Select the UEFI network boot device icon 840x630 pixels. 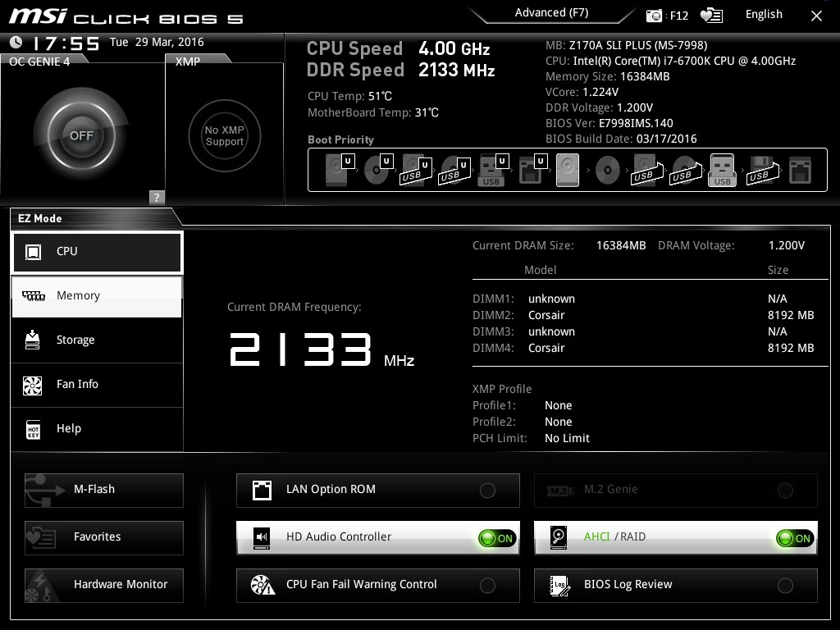click(532, 170)
